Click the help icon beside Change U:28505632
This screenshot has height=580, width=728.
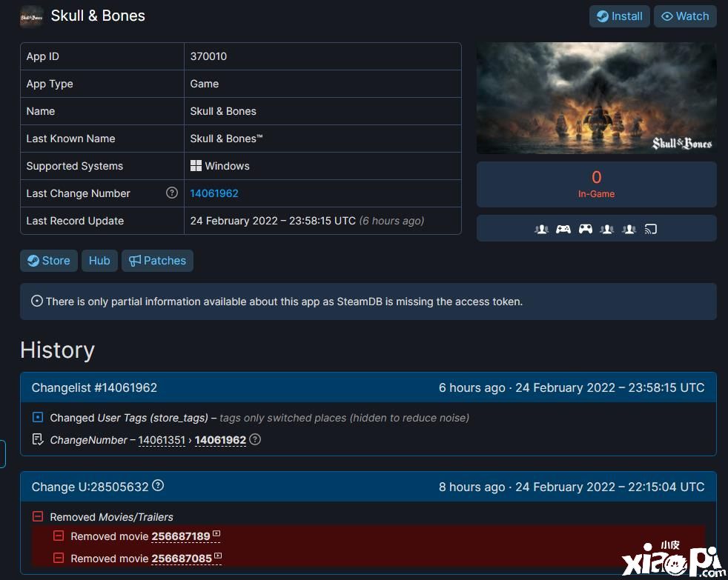click(158, 485)
